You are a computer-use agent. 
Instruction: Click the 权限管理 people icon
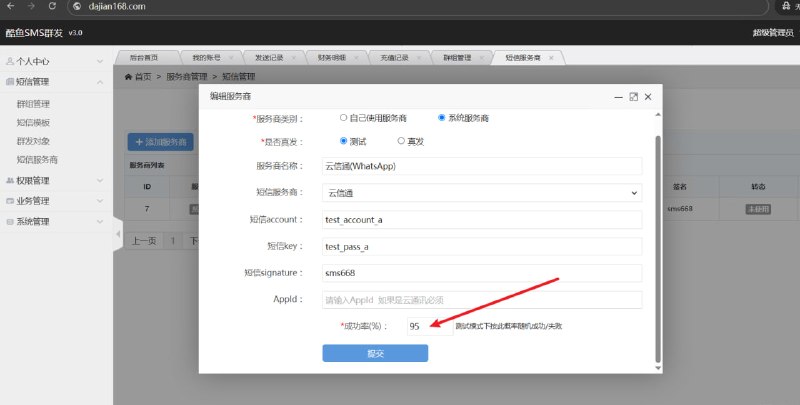tap(10, 181)
